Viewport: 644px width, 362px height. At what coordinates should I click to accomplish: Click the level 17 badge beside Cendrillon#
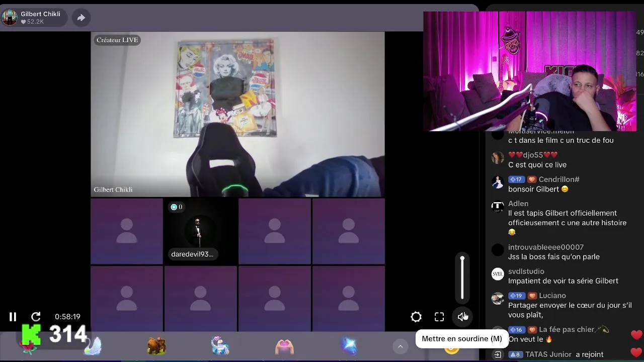[x=516, y=179]
